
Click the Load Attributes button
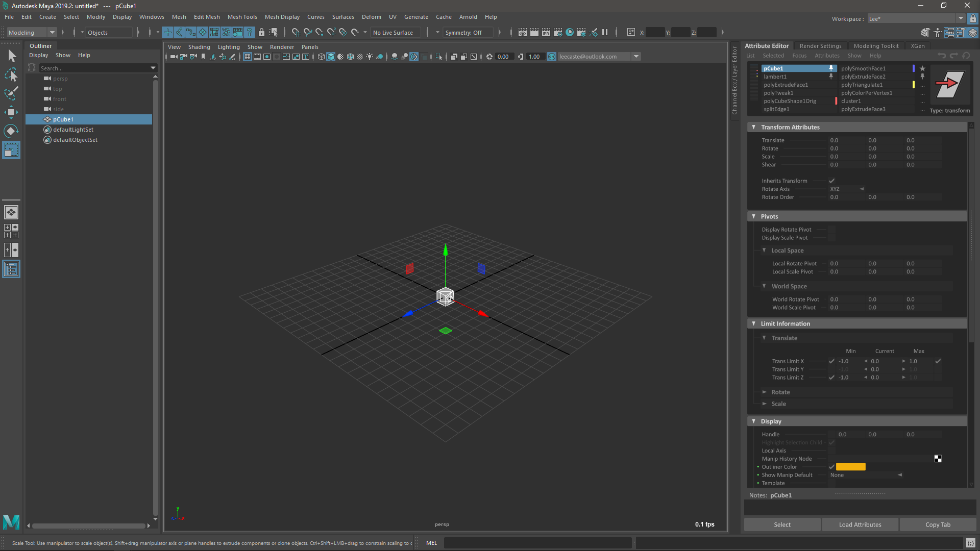coord(860,524)
